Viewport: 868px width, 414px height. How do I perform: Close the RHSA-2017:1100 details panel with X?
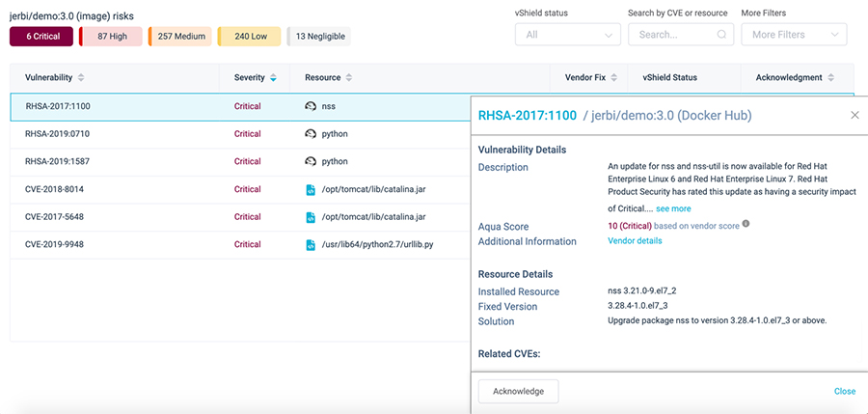[854, 115]
